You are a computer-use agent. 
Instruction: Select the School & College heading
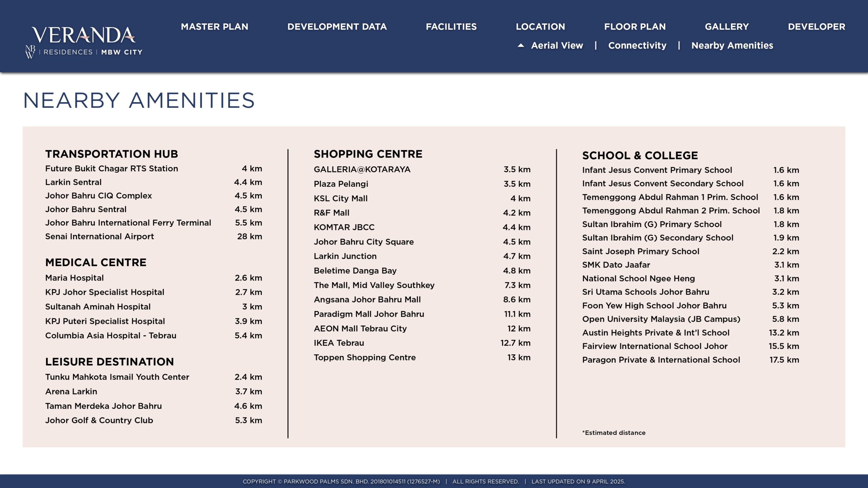(x=640, y=156)
